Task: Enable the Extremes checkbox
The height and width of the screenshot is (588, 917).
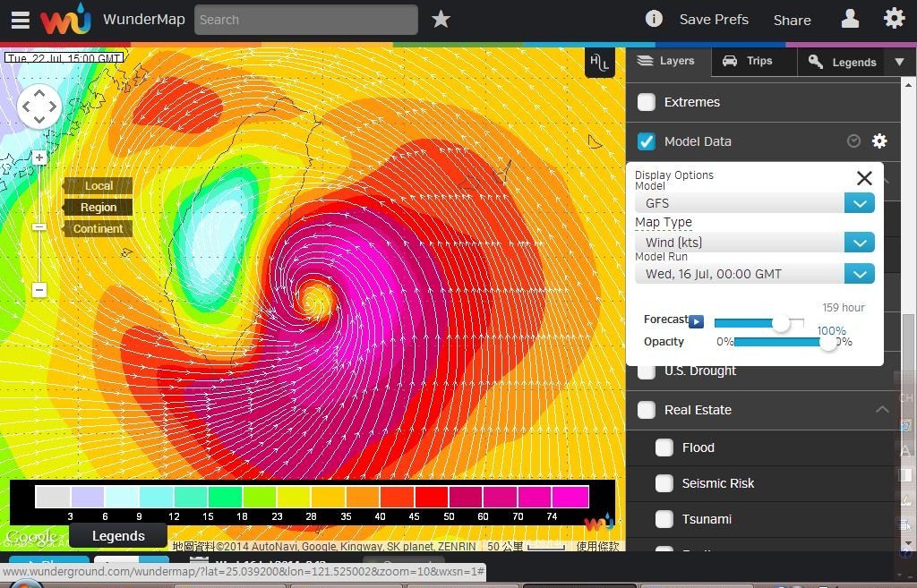Action: pos(647,102)
